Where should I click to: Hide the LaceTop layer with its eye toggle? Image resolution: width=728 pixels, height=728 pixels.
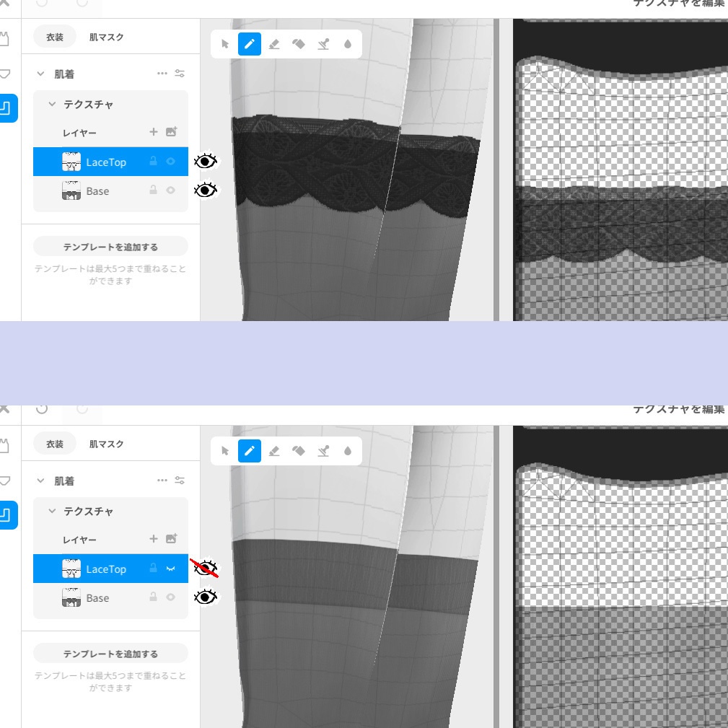[x=205, y=161]
